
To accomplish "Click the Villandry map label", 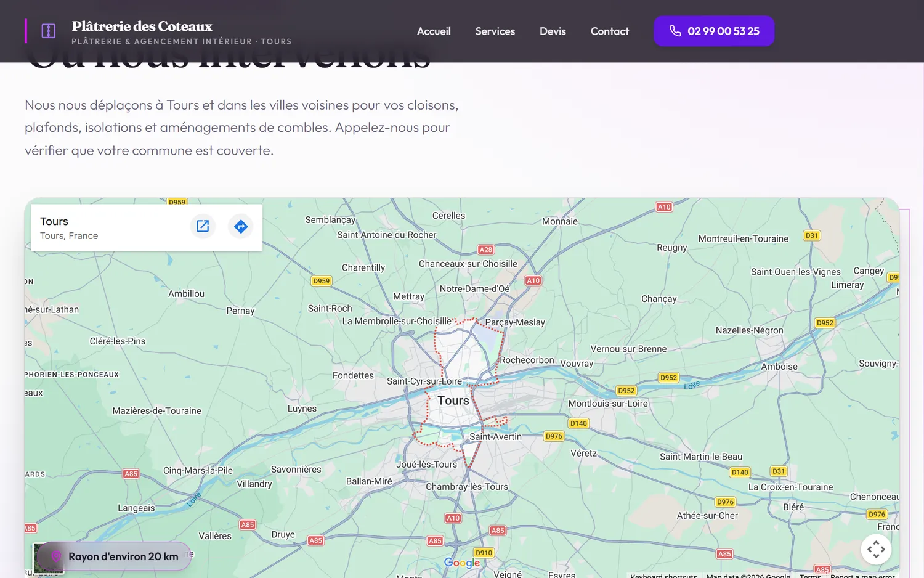I will coord(254,484).
